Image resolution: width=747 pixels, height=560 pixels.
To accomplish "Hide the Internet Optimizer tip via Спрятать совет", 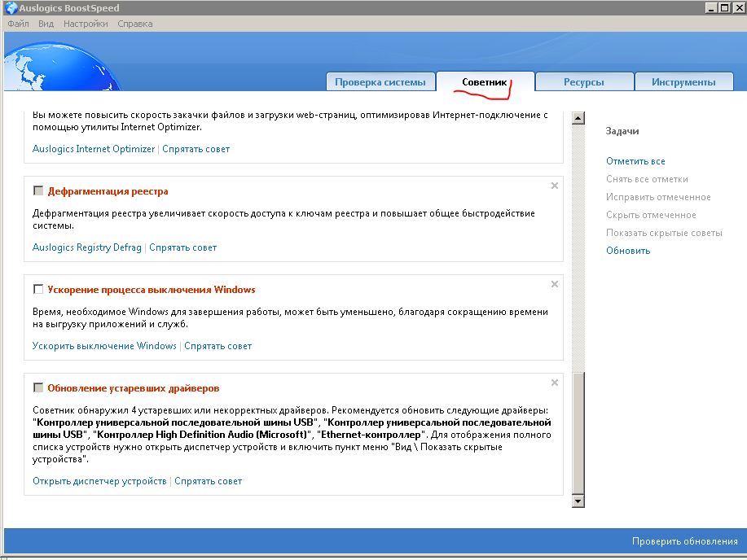I will (196, 149).
